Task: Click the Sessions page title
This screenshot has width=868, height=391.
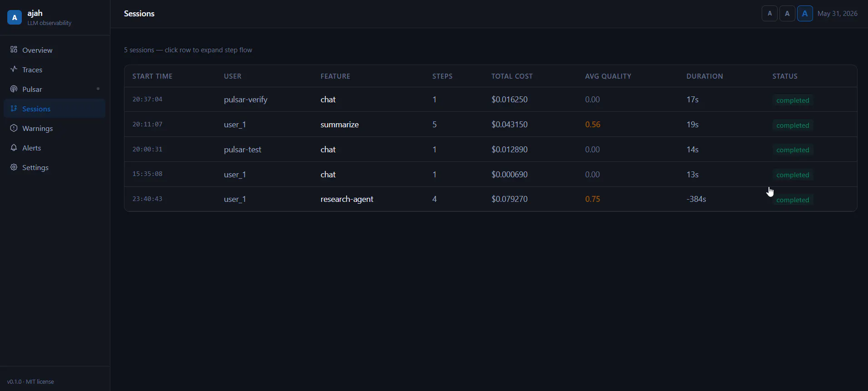Action: click(139, 14)
